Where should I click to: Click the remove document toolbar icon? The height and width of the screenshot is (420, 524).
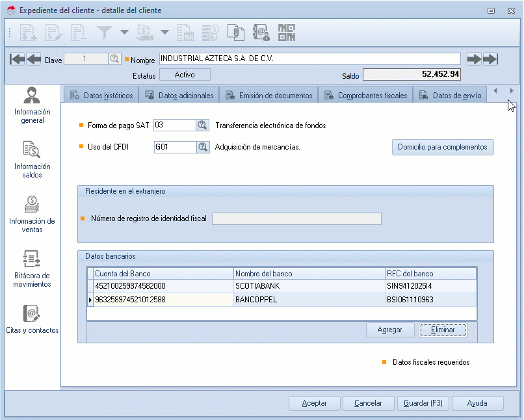(79, 33)
